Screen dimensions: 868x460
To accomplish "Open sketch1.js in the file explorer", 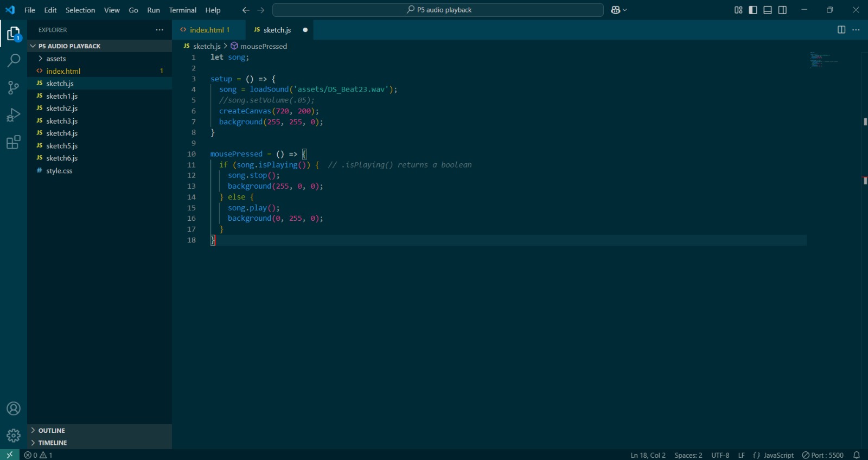I will click(x=100, y=96).
